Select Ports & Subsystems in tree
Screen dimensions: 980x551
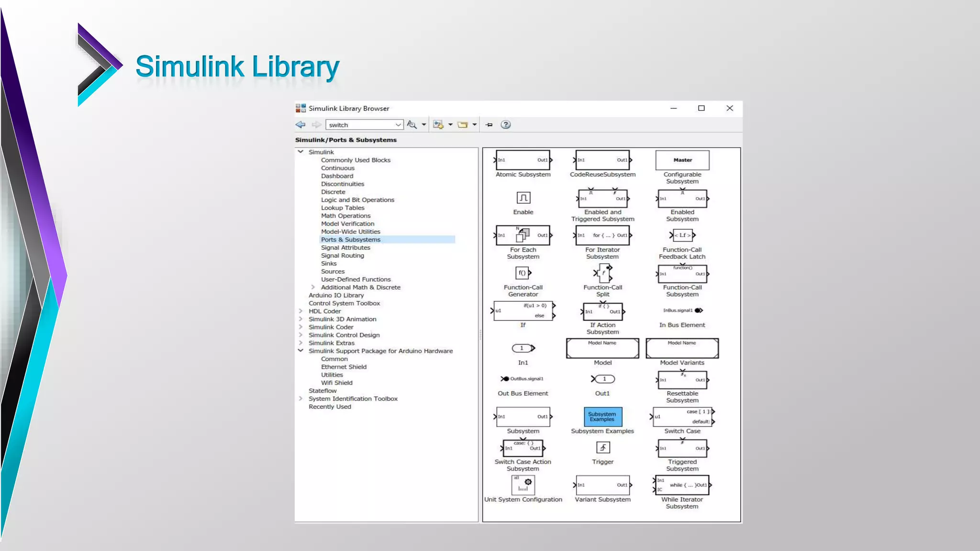(351, 240)
